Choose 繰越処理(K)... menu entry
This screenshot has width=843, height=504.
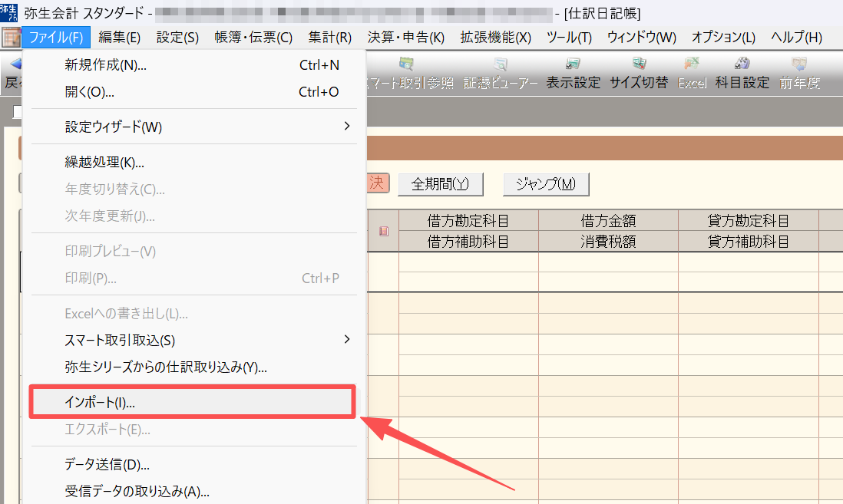(194, 162)
